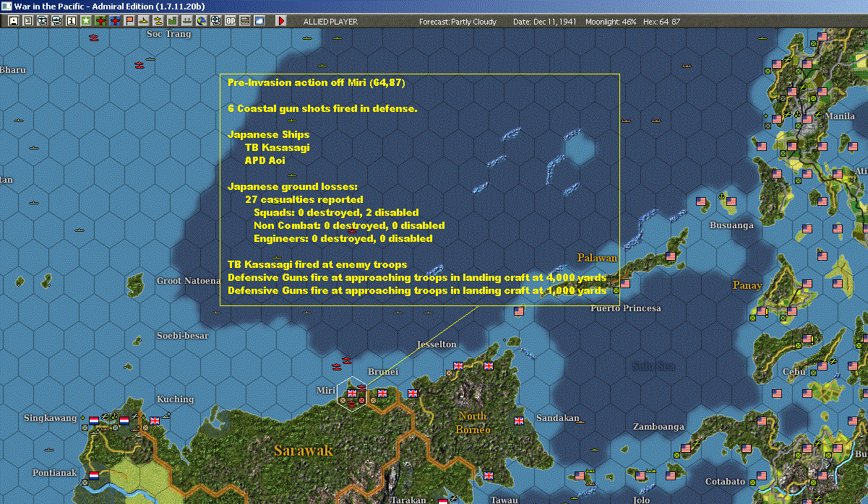
Task: Click the 'Brunei' map label
Action: [x=383, y=372]
